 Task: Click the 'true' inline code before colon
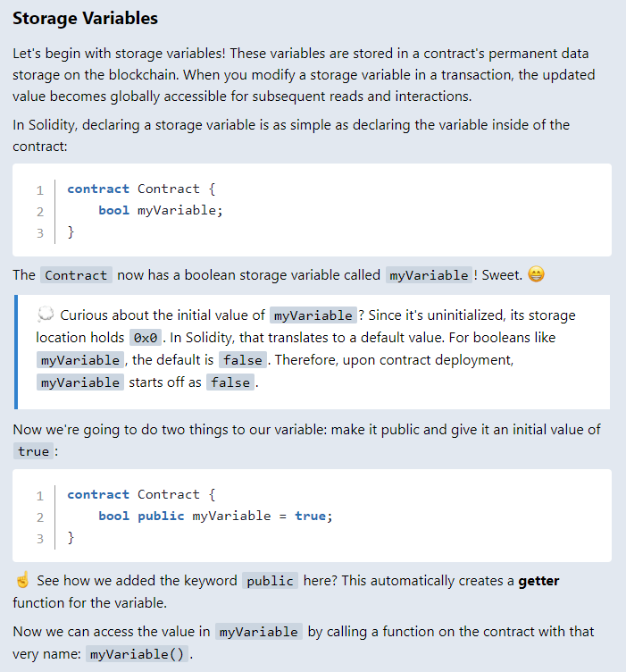coord(33,451)
